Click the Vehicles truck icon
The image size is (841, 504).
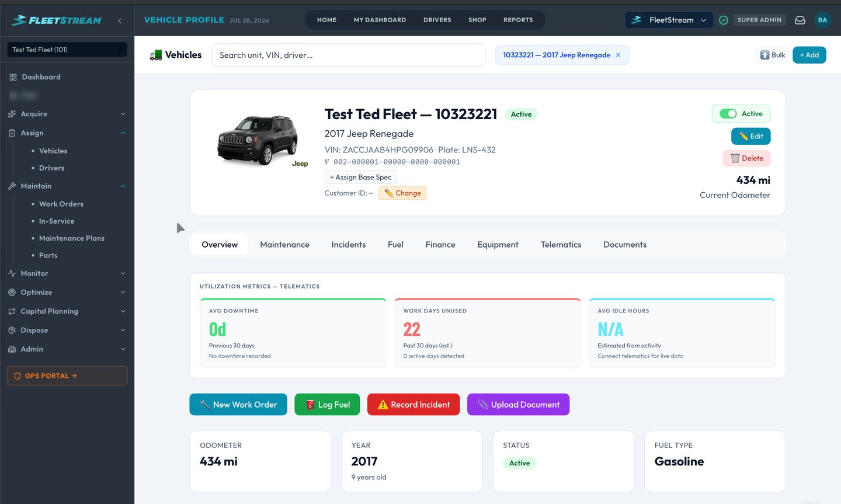(155, 55)
